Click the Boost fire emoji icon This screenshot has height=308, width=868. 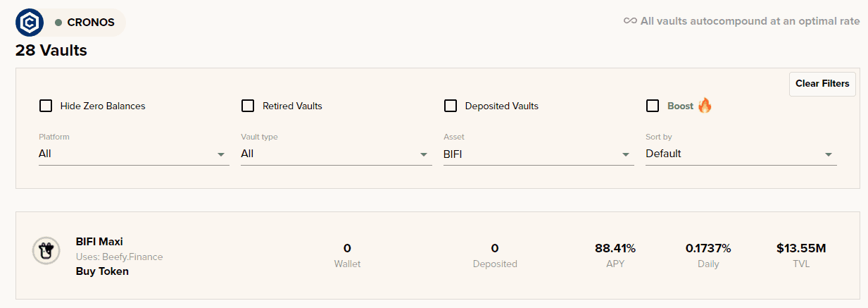(705, 106)
